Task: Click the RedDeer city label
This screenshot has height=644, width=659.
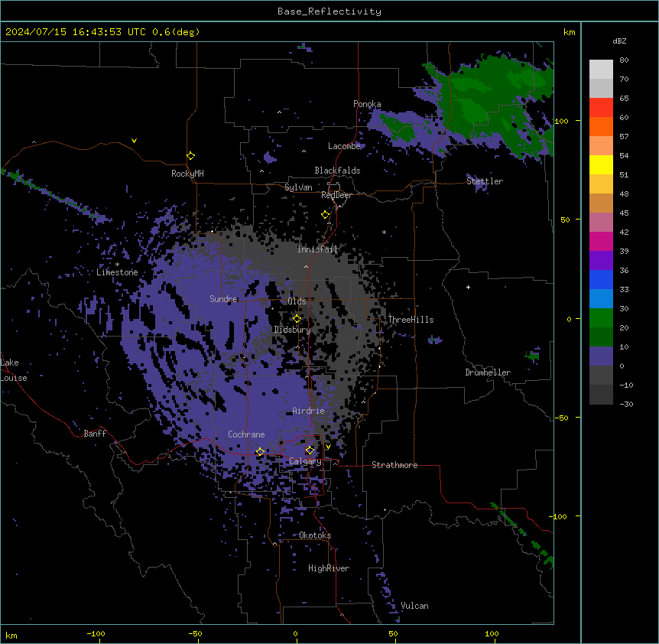Action: point(336,195)
